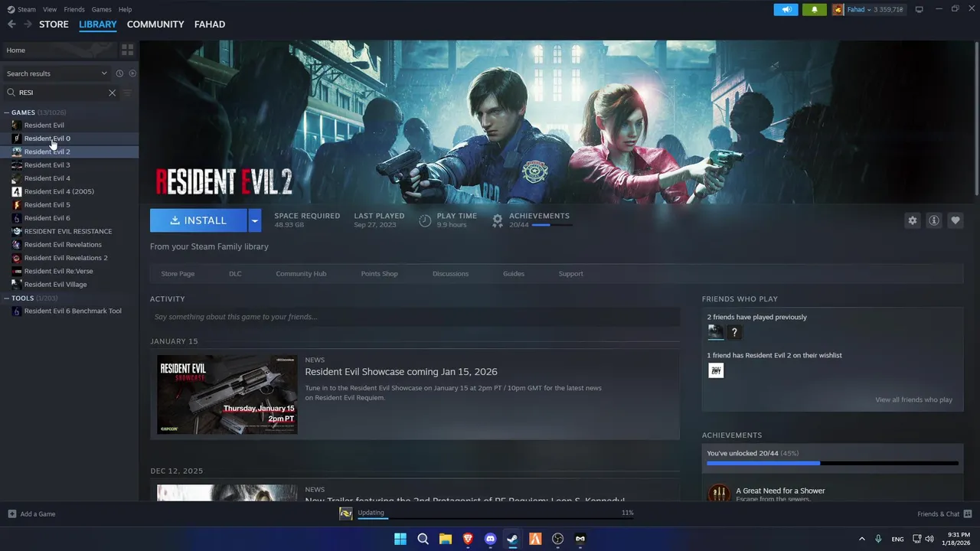This screenshot has height=551, width=980.
Task: Open OBS Studio from taskbar
Action: (x=557, y=539)
